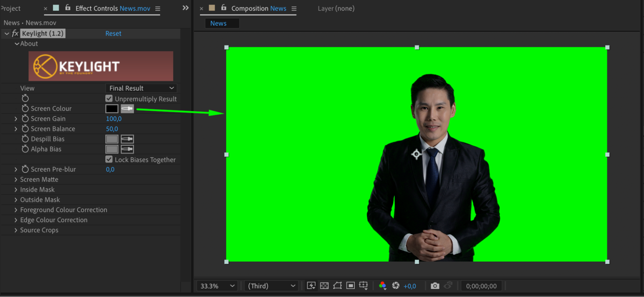Click Screen Gain stopwatch icon

click(x=25, y=119)
